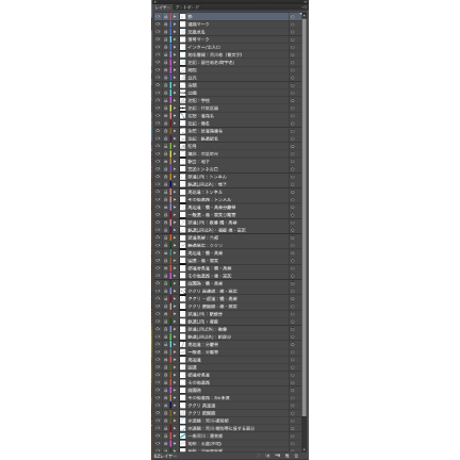This screenshot has width=460, height=460.
Task: Toggle lock on 道路マーク layer
Action: 165,24
